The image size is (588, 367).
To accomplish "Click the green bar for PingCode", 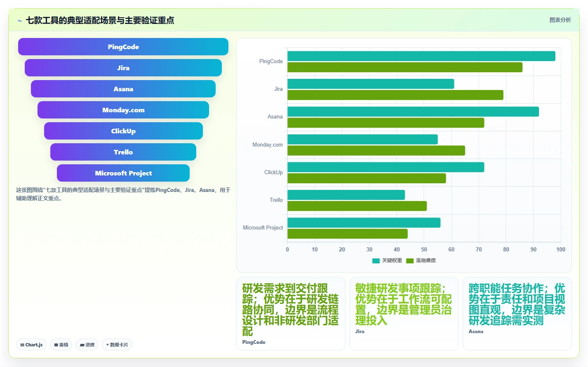I will [x=405, y=67].
